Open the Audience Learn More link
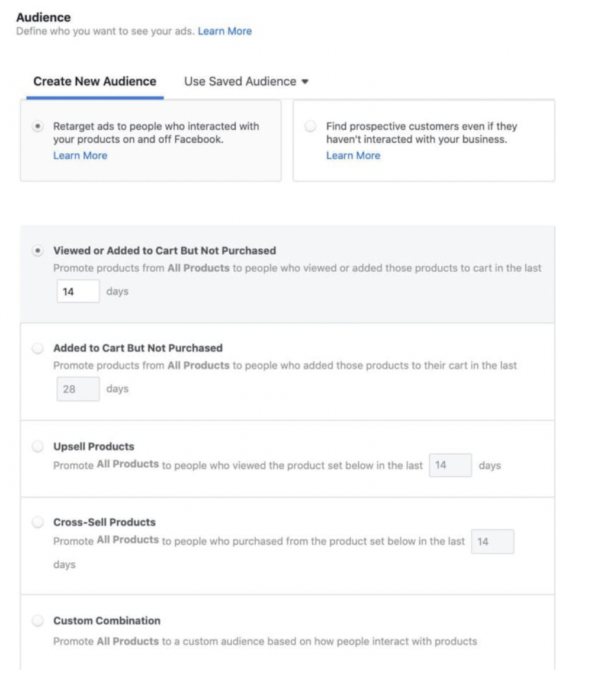 224,31
